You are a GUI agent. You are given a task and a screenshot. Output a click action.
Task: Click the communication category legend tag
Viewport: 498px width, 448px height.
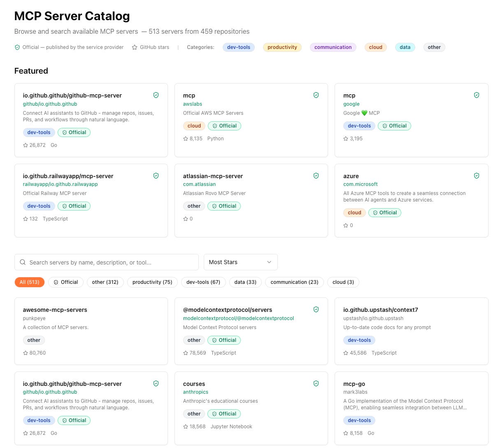coord(333,47)
